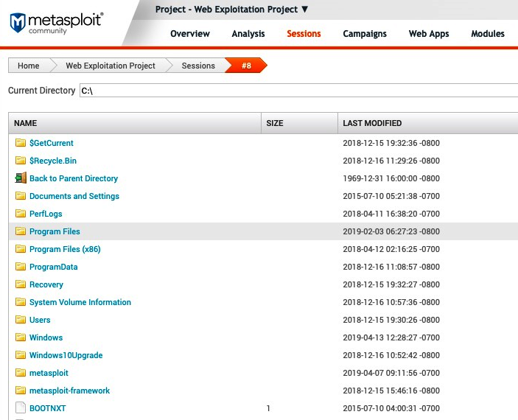518x420 pixels.
Task: Click the PerfLogs folder icon
Action: click(x=21, y=214)
